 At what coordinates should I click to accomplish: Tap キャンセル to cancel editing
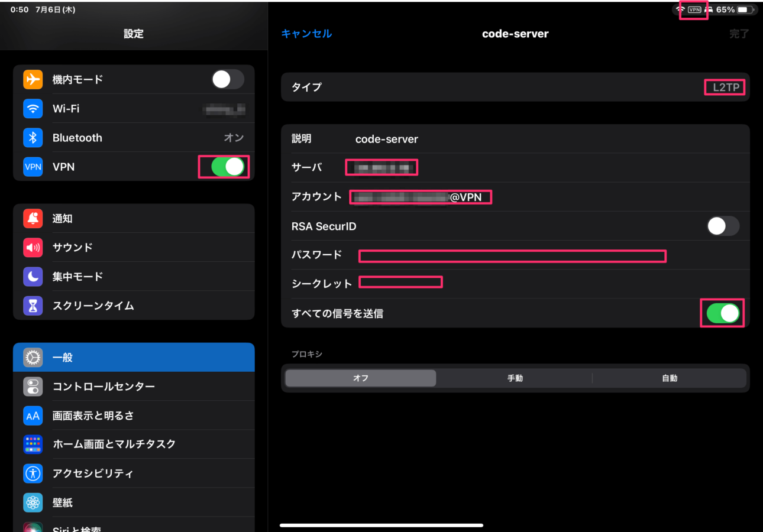coord(306,34)
